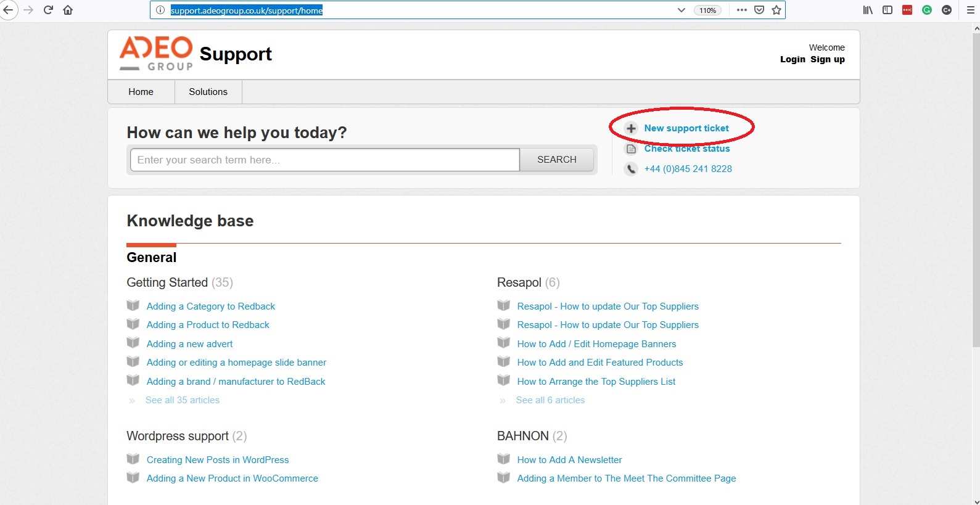The image size is (980, 505).
Task: Click the red extension icon in toolbar
Action: pos(907,10)
